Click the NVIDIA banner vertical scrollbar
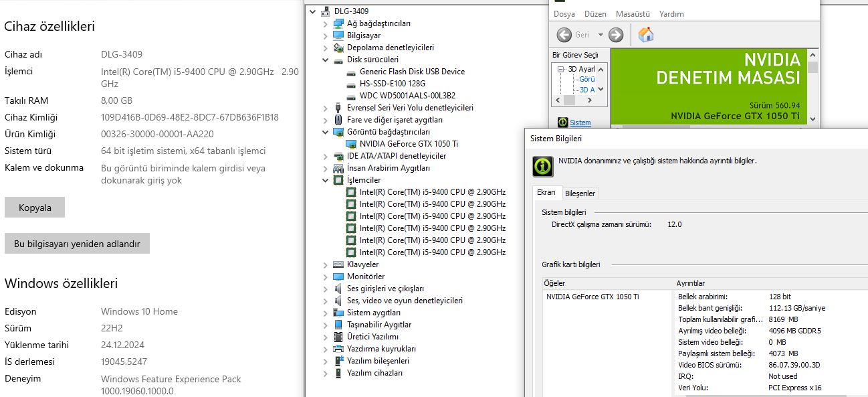The height and width of the screenshot is (397, 868). [812, 87]
